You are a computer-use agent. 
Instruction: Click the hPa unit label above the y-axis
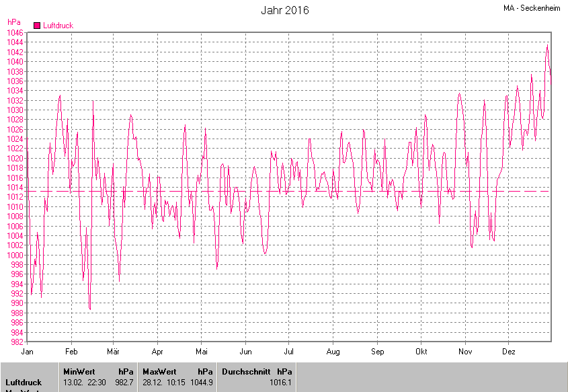(13, 22)
